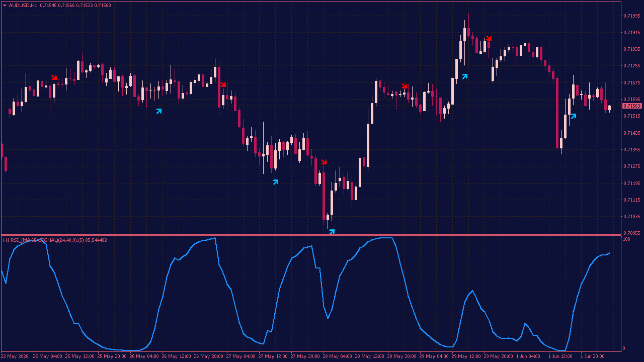This screenshot has width=644, height=362.
Task: Click the 26 May 04:00 time label
Action: [144, 356]
